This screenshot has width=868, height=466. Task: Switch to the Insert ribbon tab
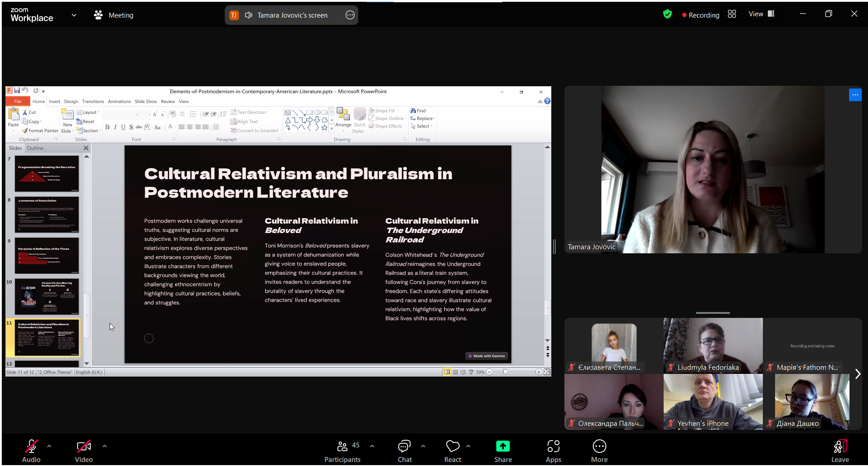coord(55,102)
